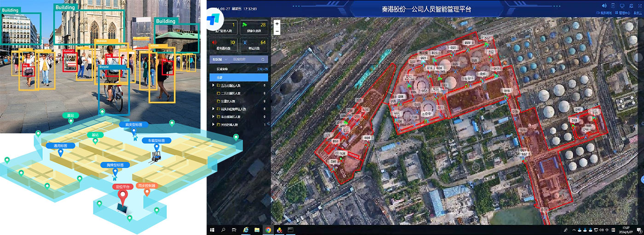The image size is (644, 235).
Task: Click the speaker sound icon in header
Action: 605,6
